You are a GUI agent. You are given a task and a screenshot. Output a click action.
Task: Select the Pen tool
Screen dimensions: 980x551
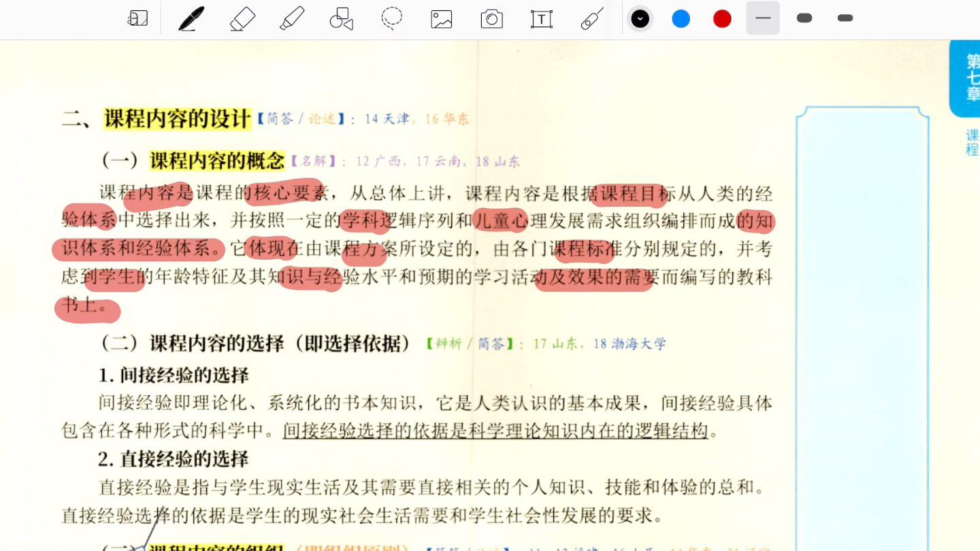192,18
